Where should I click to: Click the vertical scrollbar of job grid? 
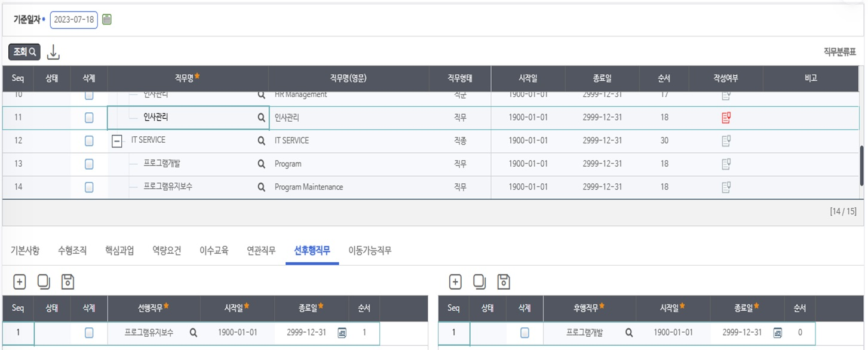pos(861,166)
